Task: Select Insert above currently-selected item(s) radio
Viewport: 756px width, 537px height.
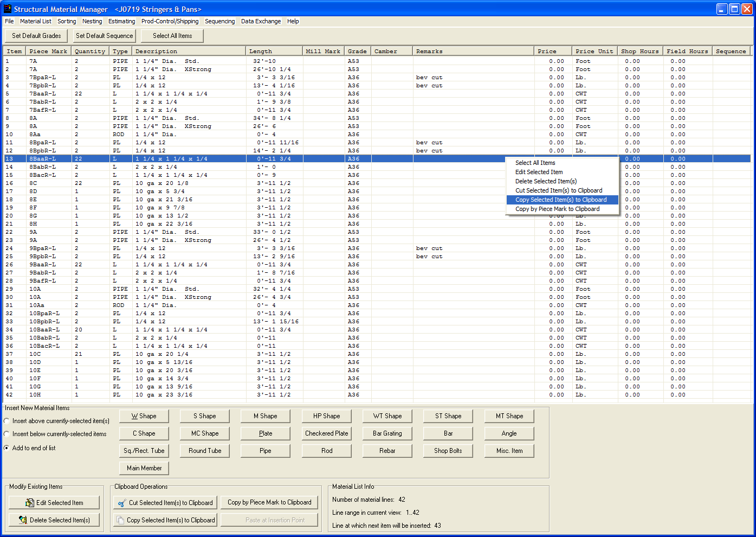Action: point(7,421)
